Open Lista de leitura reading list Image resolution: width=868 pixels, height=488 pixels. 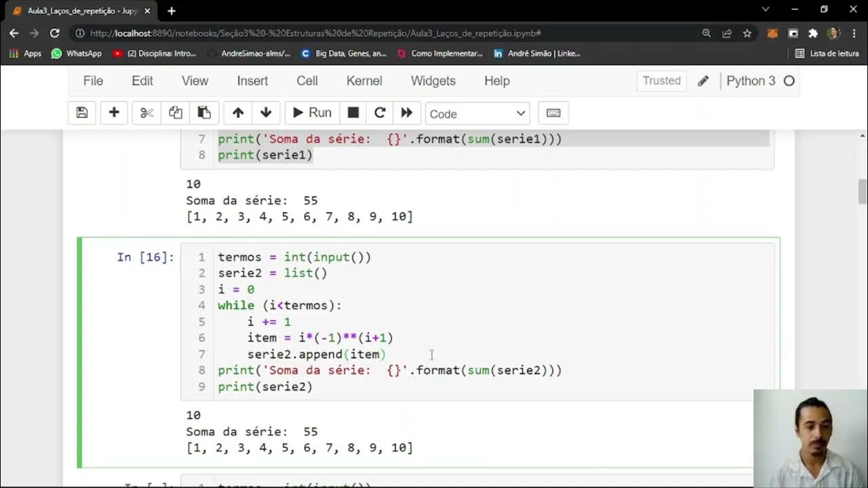pos(827,53)
